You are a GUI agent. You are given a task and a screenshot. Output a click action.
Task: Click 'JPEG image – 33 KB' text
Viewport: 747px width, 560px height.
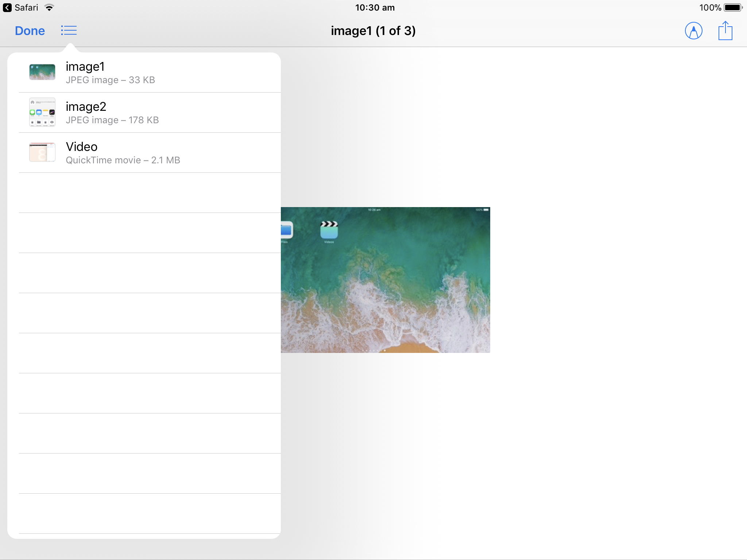[x=111, y=80]
